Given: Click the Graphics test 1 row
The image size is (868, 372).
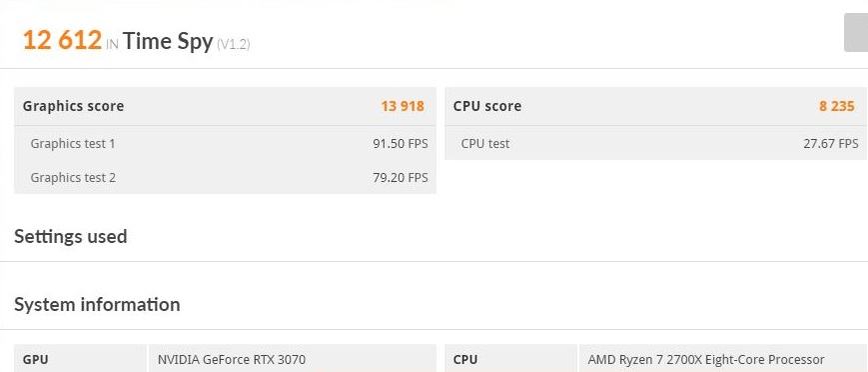Looking at the screenshot, I should 225,144.
